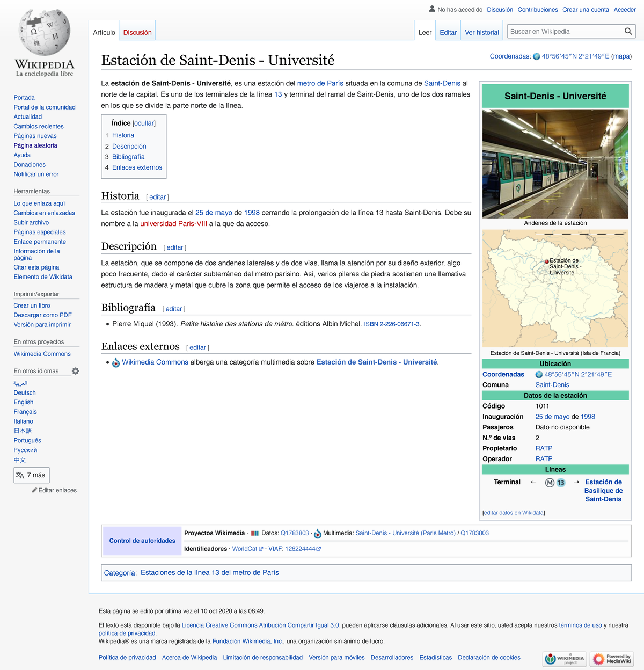644x670 pixels.
Task: Click the Wikimedia Commons logo in Enlaces externos
Action: (115, 362)
